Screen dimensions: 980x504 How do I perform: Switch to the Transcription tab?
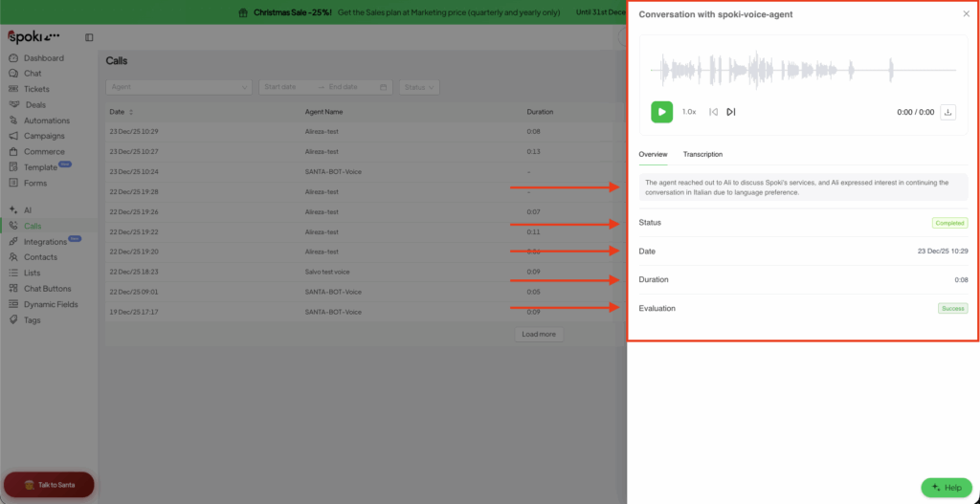702,154
